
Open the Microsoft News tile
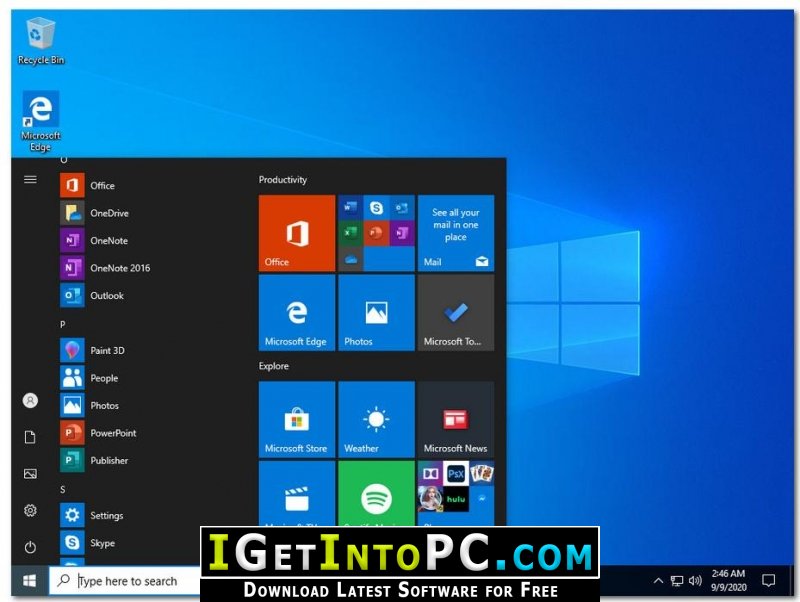point(456,419)
